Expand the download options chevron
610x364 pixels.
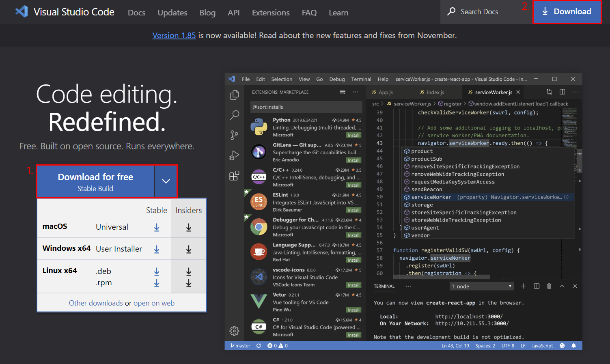(166, 181)
